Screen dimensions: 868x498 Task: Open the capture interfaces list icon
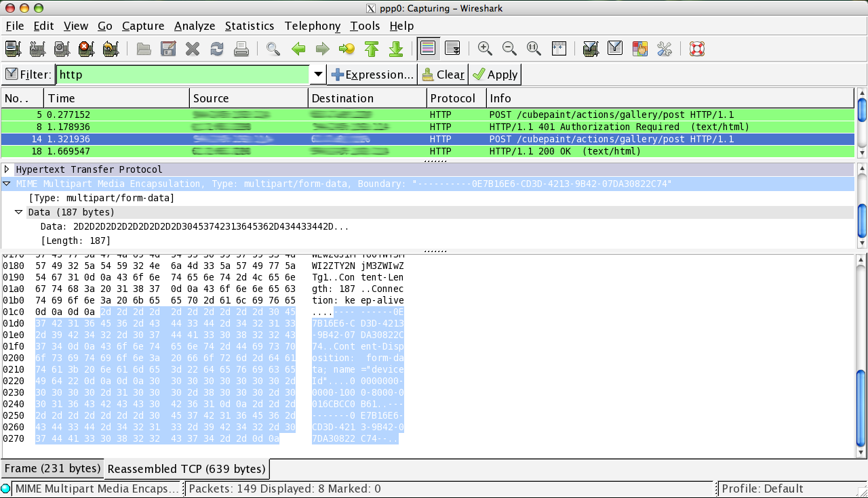(12, 49)
